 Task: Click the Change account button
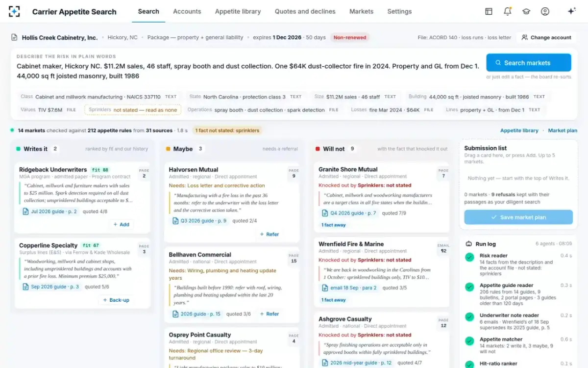click(x=546, y=37)
